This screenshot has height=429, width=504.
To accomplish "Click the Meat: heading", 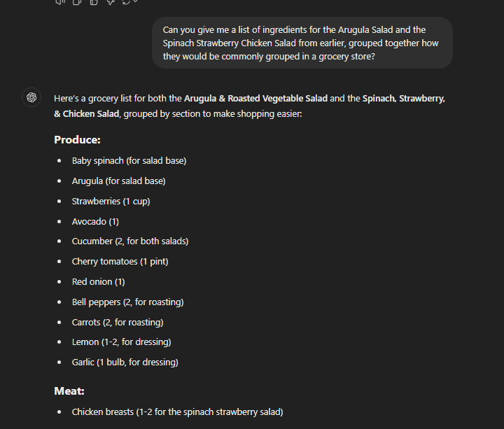I will pyautogui.click(x=69, y=391).
